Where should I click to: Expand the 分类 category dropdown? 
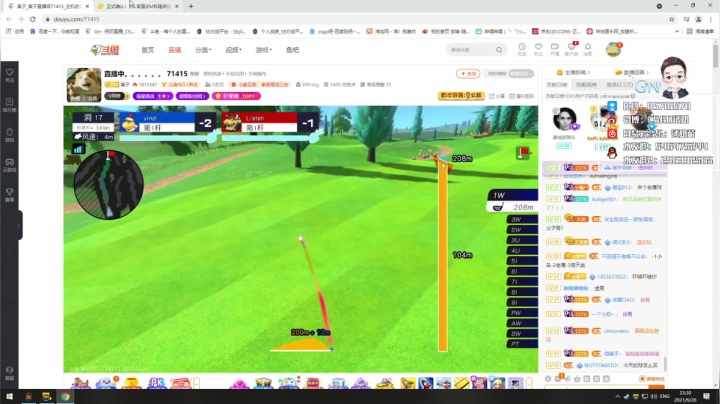coord(203,50)
